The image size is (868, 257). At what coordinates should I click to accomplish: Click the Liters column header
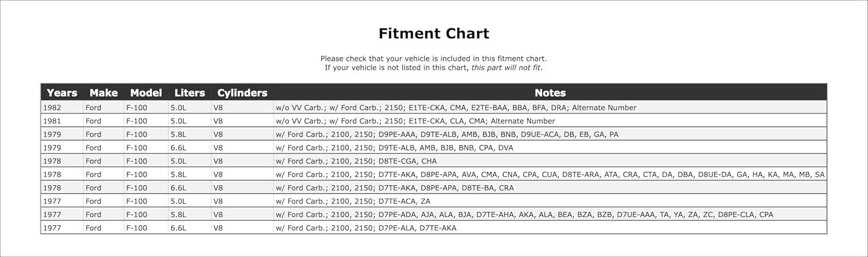point(190,93)
